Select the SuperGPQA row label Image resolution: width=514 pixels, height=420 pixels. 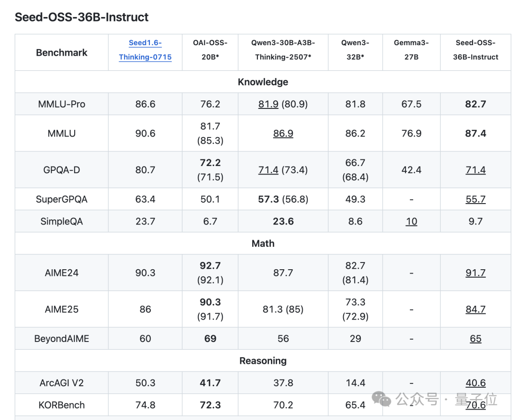pyautogui.click(x=62, y=199)
